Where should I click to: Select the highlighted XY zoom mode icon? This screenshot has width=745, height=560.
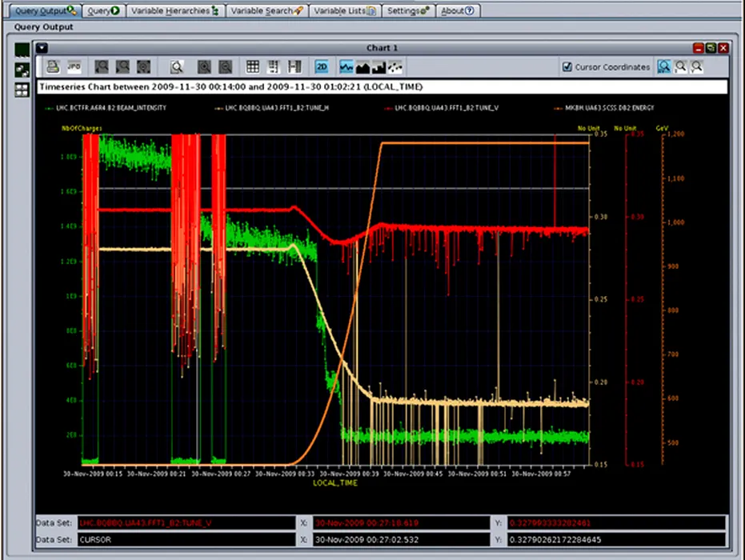click(663, 67)
